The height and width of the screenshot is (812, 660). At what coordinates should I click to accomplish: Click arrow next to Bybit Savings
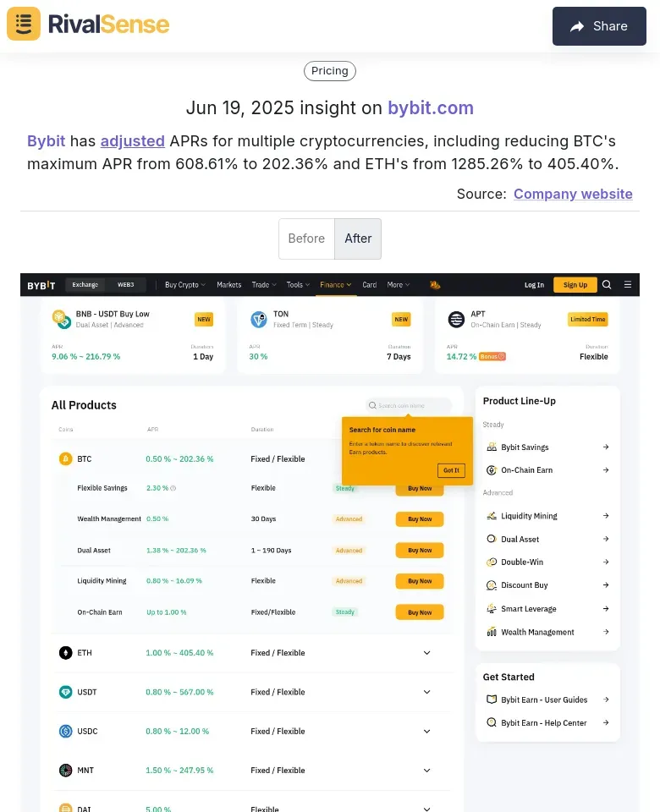coord(606,447)
